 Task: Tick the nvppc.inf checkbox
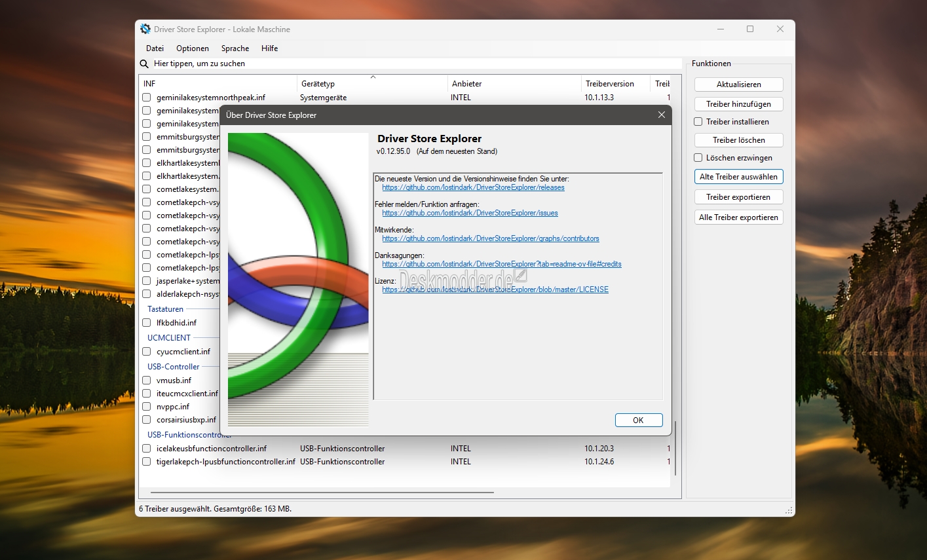147,407
